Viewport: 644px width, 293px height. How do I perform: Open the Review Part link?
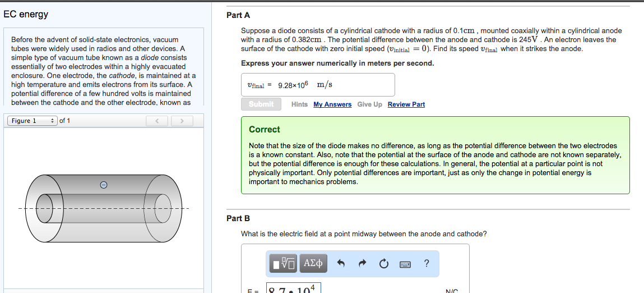(x=406, y=104)
